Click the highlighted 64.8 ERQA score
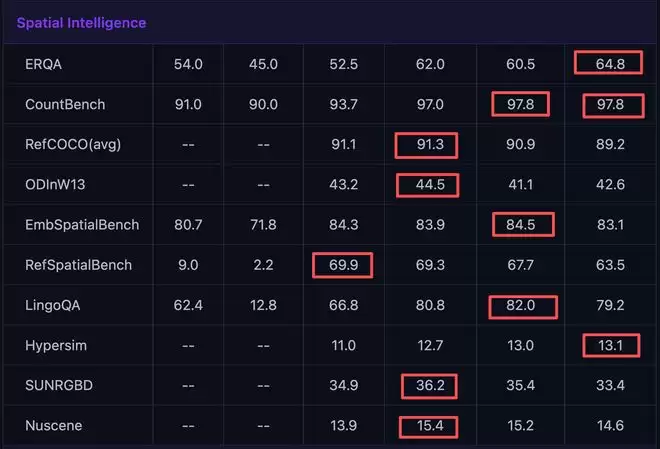 [x=607, y=63]
